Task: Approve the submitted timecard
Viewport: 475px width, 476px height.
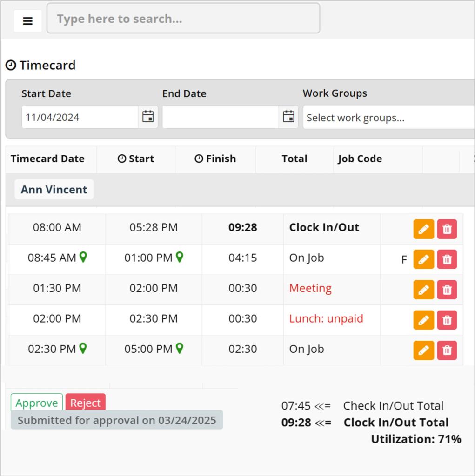Action: (x=37, y=402)
